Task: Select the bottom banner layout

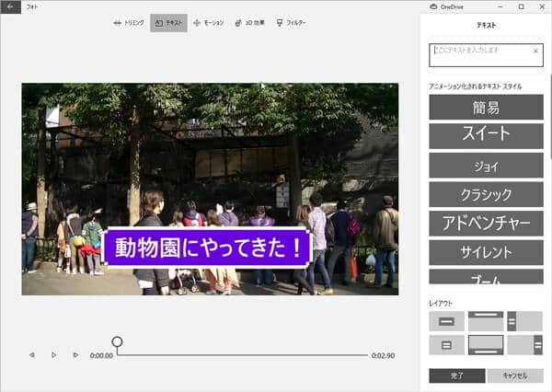Action: tap(486, 345)
